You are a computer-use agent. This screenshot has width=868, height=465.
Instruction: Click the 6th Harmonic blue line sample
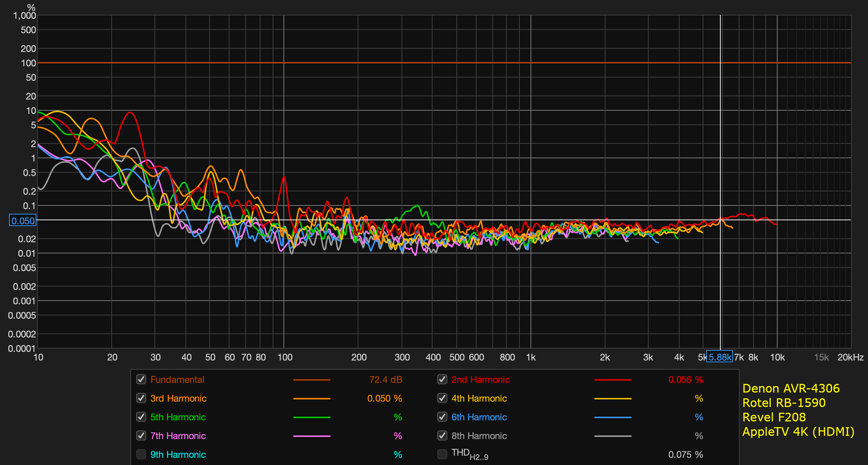click(x=613, y=417)
